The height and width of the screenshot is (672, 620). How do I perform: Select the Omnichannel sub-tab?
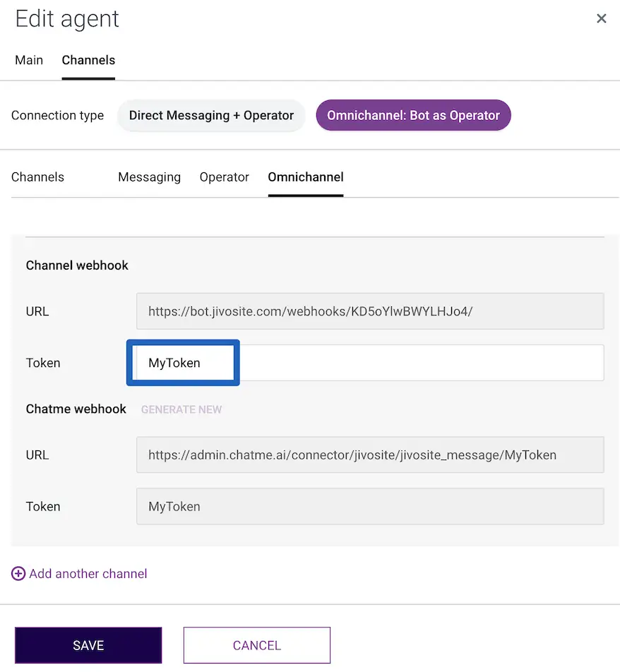(x=306, y=177)
